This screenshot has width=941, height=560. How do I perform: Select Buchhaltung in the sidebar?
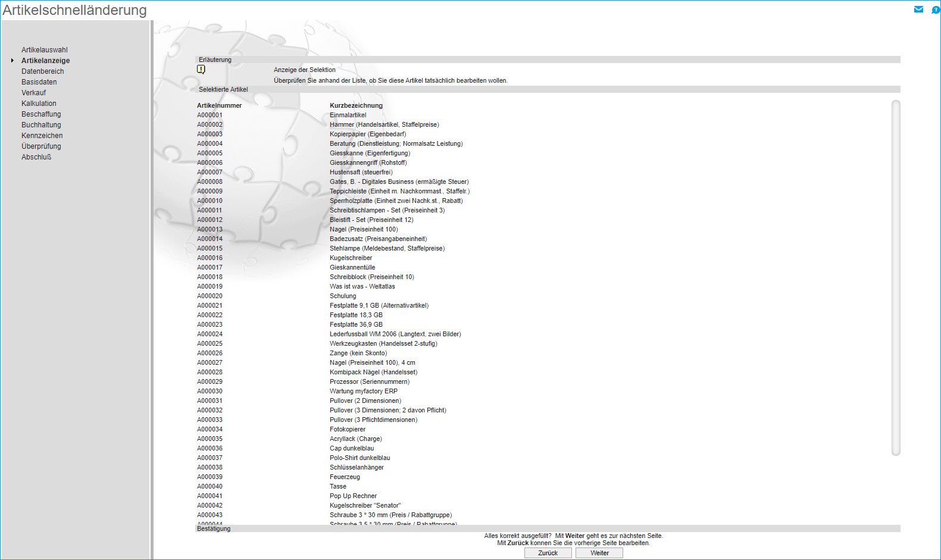pos(41,125)
